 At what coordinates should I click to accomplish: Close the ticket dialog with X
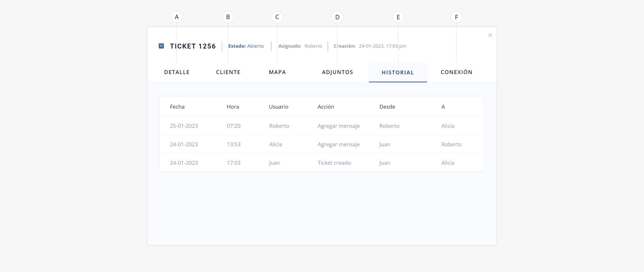[x=490, y=35]
